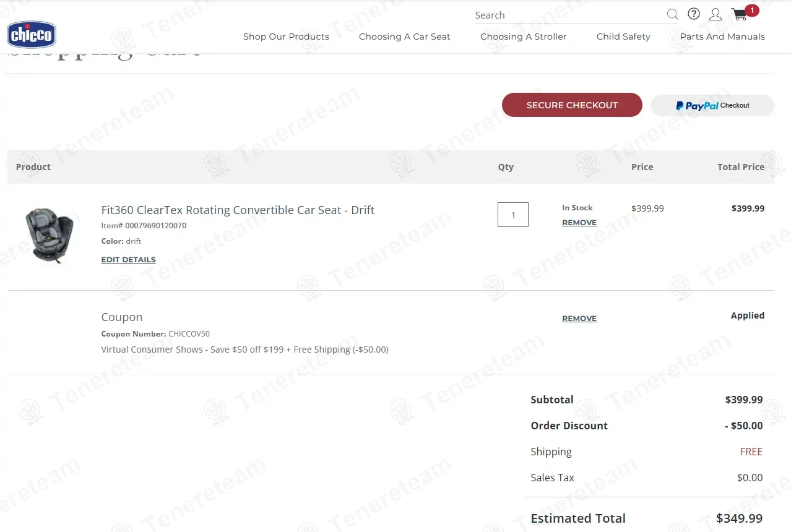Click the cart item count badge
Screen dimensions: 791x532
(752, 10)
